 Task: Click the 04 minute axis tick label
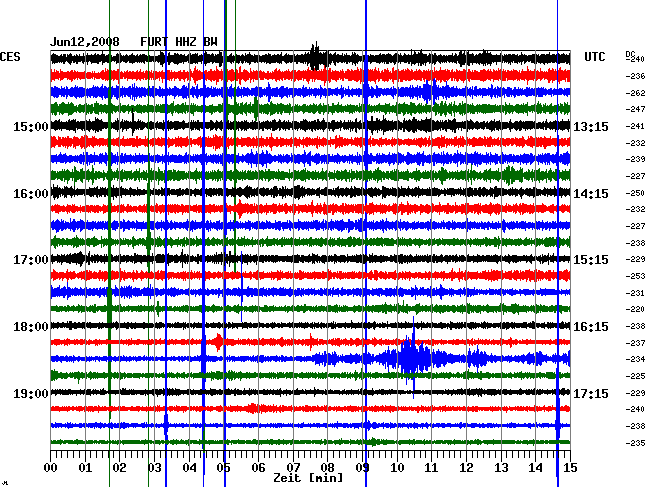coord(189,468)
